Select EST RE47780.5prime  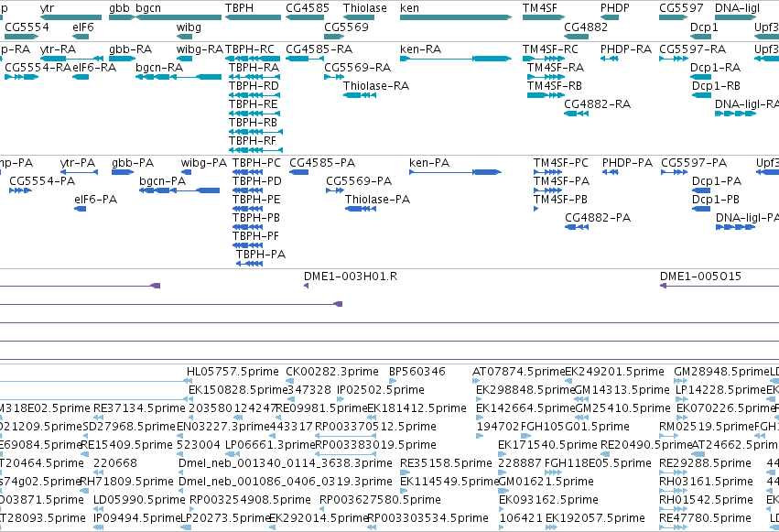[705, 518]
